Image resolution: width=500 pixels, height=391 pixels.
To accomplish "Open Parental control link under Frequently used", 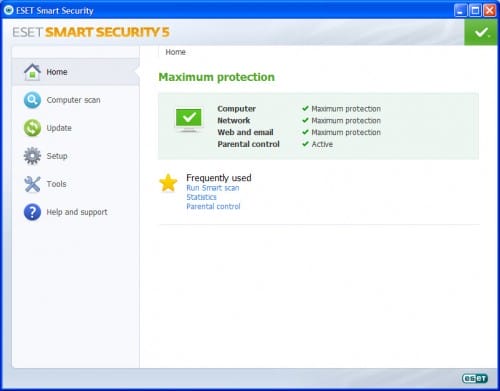I will pos(213,207).
